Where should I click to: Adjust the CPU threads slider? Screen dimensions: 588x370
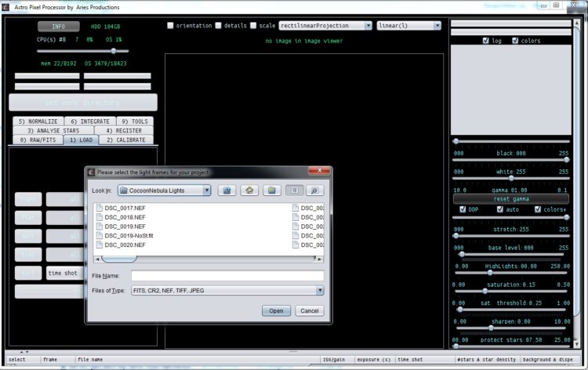[x=83, y=51]
